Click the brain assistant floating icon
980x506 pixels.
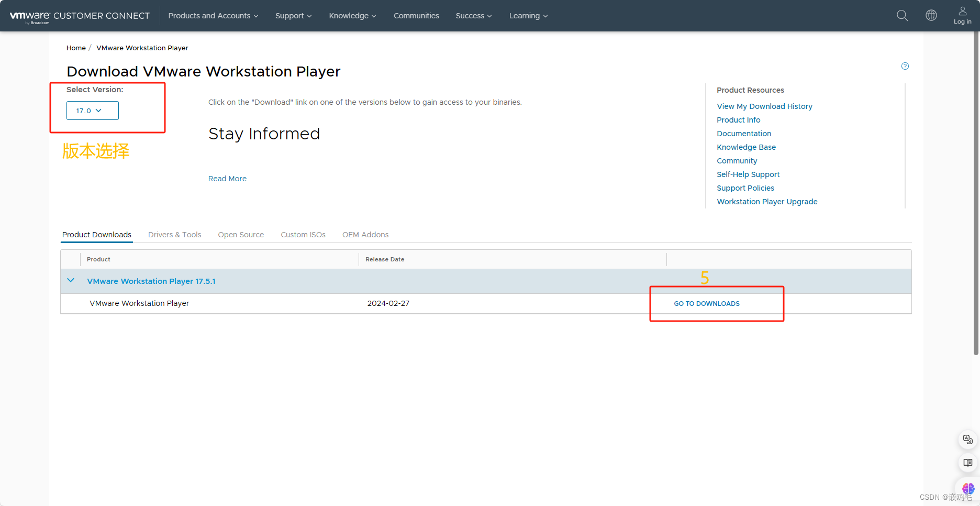coord(968,488)
